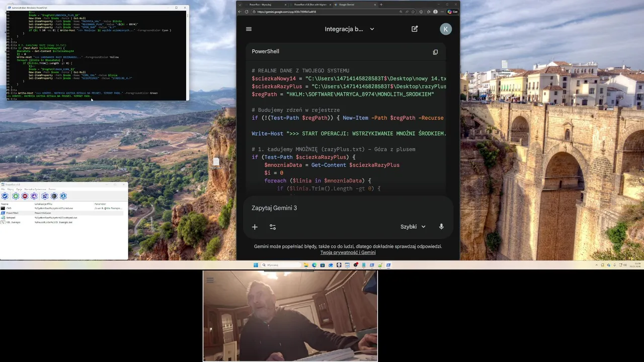Open the K account avatar in Gemini
This screenshot has width=644, height=362.
click(446, 29)
